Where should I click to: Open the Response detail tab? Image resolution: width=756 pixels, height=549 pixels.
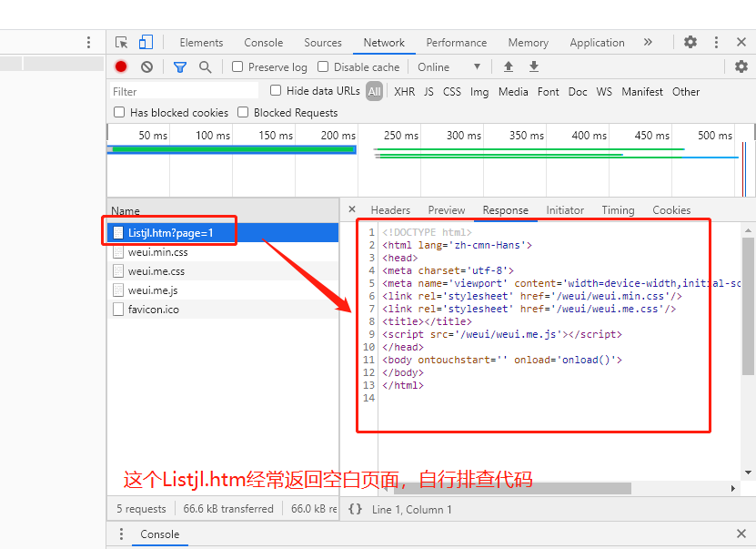(505, 210)
